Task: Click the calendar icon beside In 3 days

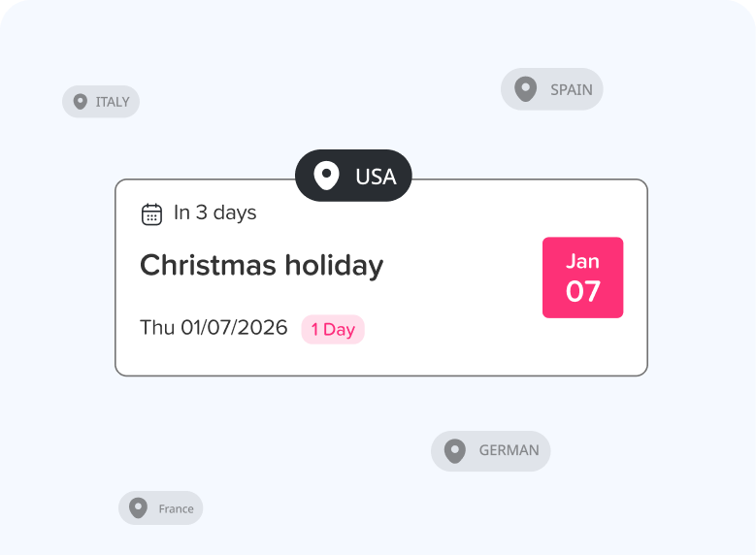Action: coord(151,213)
